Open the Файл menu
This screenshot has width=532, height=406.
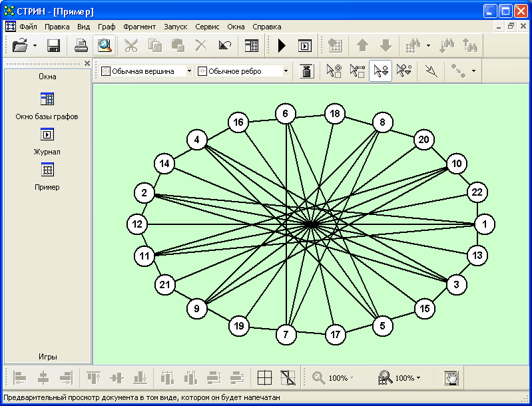pyautogui.click(x=28, y=27)
